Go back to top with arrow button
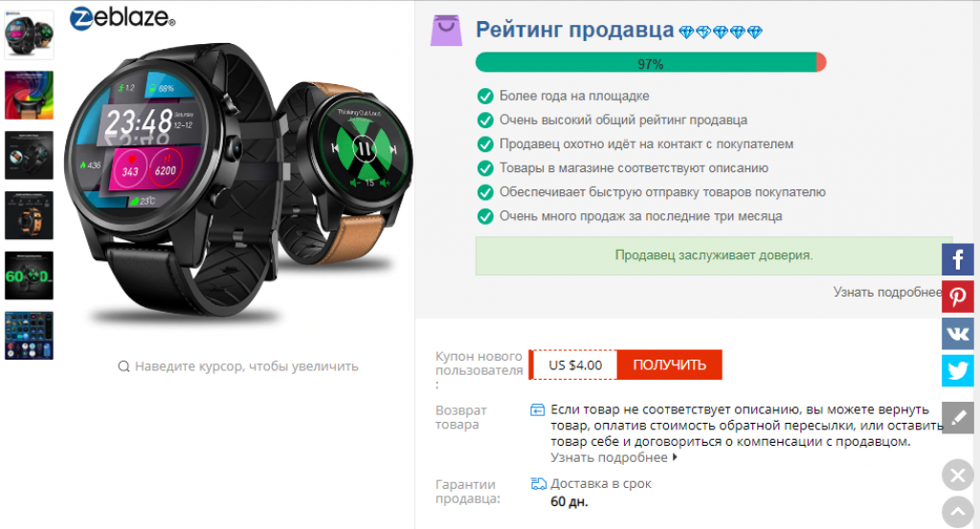Image resolution: width=980 pixels, height=529 pixels. point(957,512)
